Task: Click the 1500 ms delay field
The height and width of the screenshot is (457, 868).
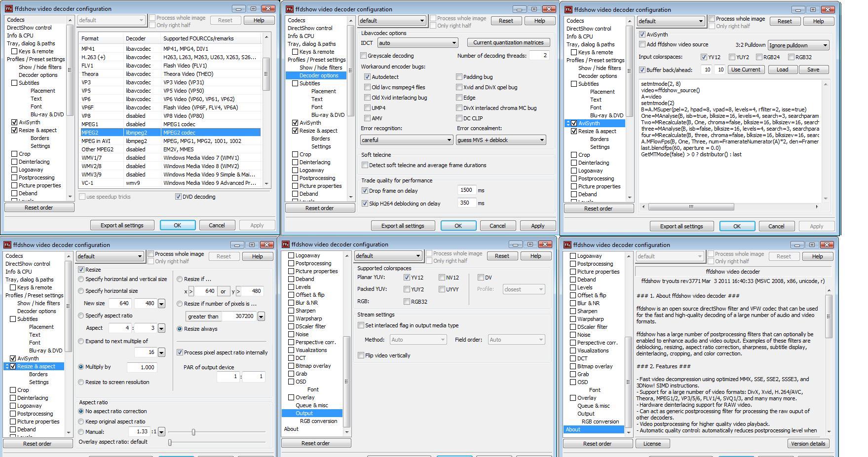Action: point(466,190)
